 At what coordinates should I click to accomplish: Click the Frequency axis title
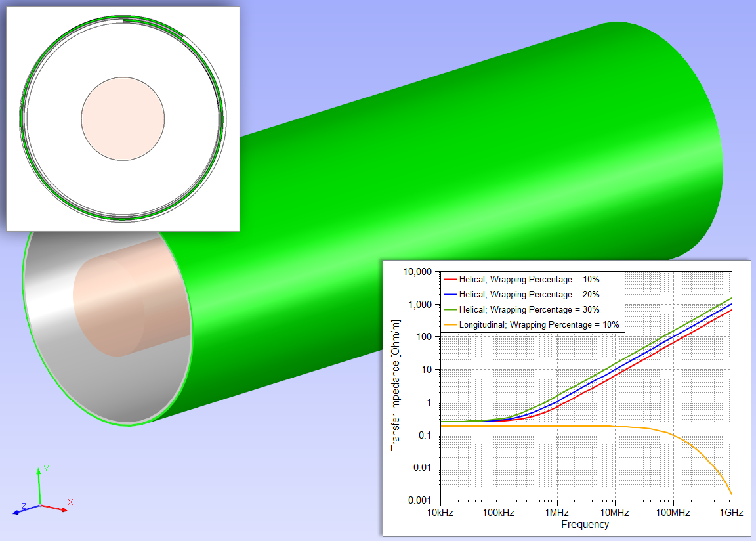click(x=585, y=525)
